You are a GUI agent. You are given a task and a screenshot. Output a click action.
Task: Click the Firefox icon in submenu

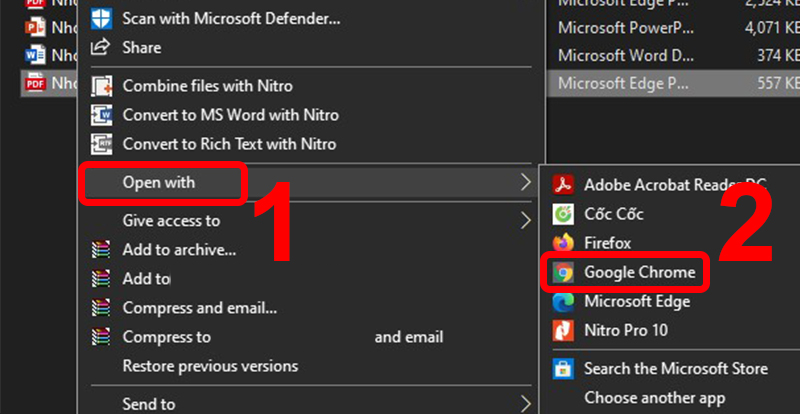pos(563,242)
